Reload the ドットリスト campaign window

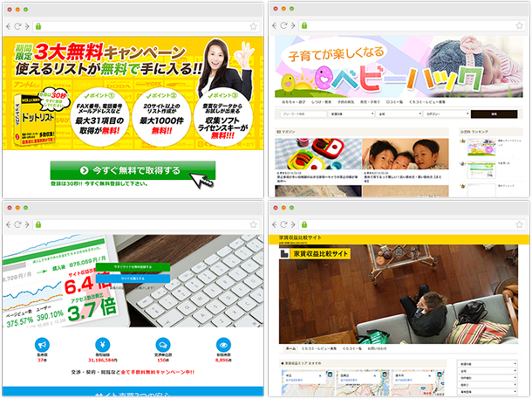pos(17,26)
